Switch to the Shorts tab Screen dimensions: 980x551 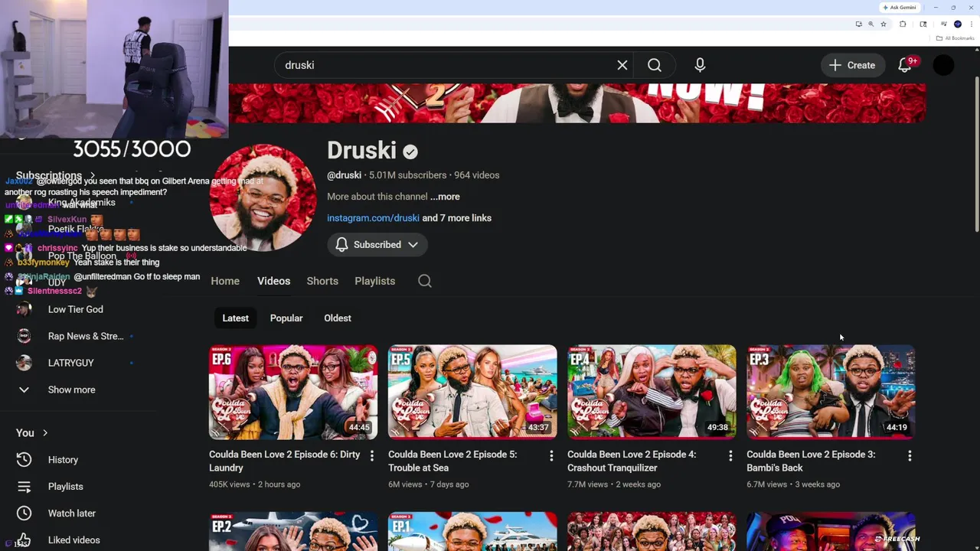click(x=322, y=281)
